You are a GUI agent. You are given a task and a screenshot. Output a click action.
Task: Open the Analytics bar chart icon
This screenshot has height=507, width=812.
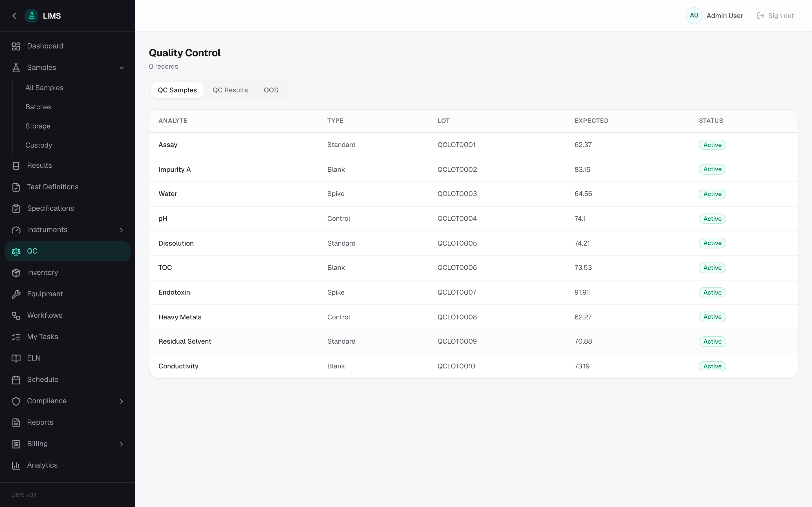point(16,465)
